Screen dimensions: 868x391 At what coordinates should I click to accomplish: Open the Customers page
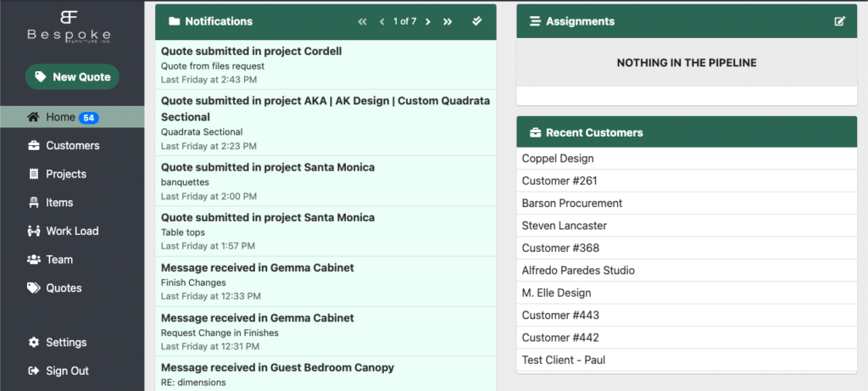[73, 146]
